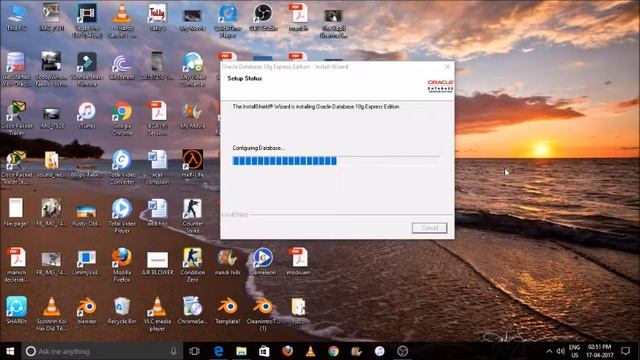Open SHAREit desktop shortcut
640x360 pixels.
(x=16, y=311)
